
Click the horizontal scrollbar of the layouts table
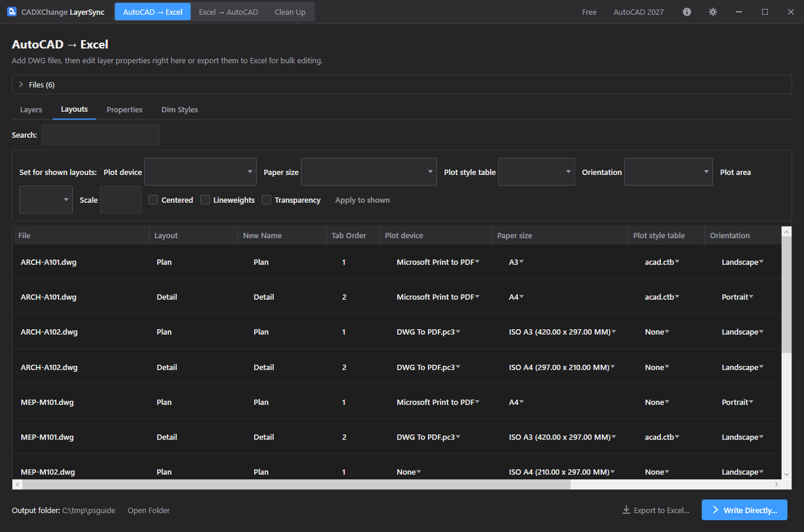pos(296,484)
